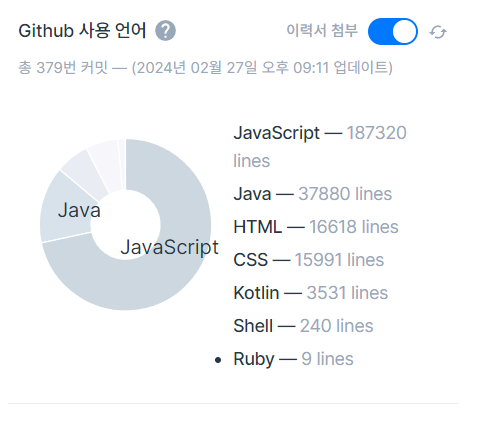Open the help icon beside Github 사용 언어
This screenshot has width=481, height=425.
pyautogui.click(x=165, y=31)
